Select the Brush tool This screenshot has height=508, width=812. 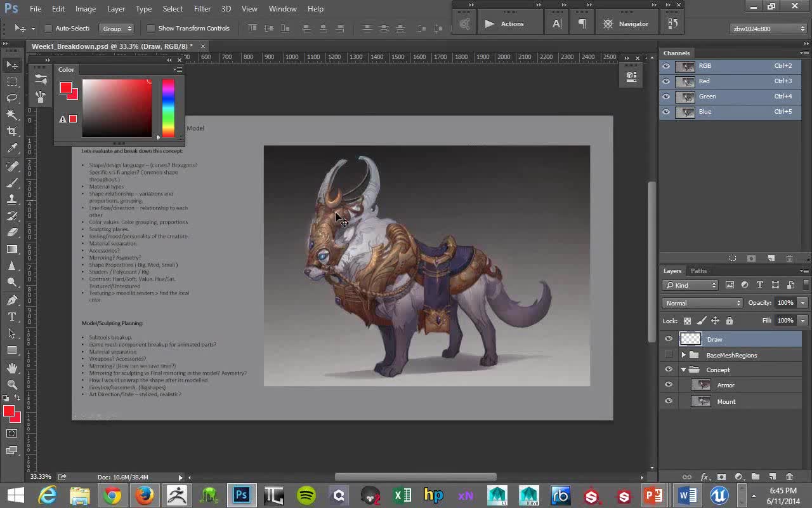click(x=12, y=183)
